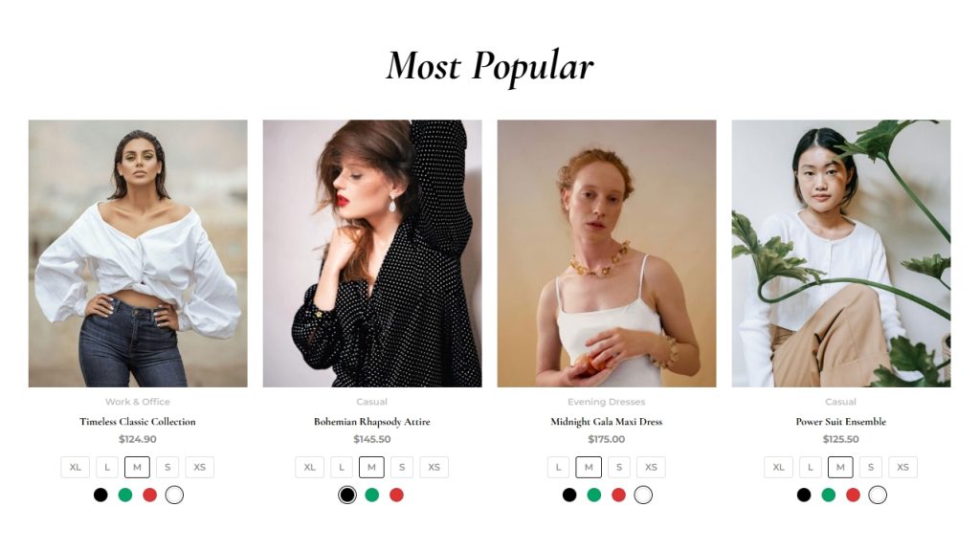Open the Timeless Classic Collection title link
980x551 pixels.
point(138,422)
